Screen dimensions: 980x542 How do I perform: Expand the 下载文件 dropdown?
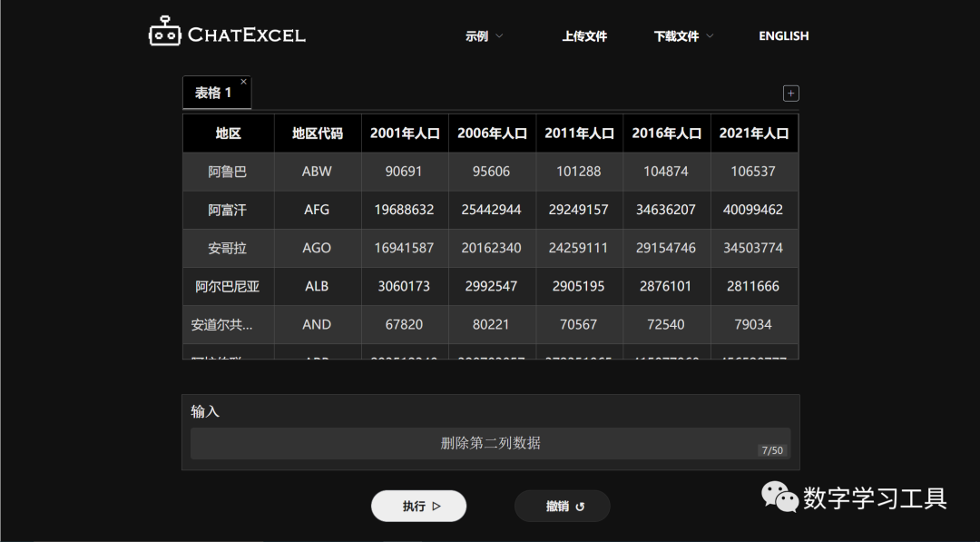click(683, 36)
